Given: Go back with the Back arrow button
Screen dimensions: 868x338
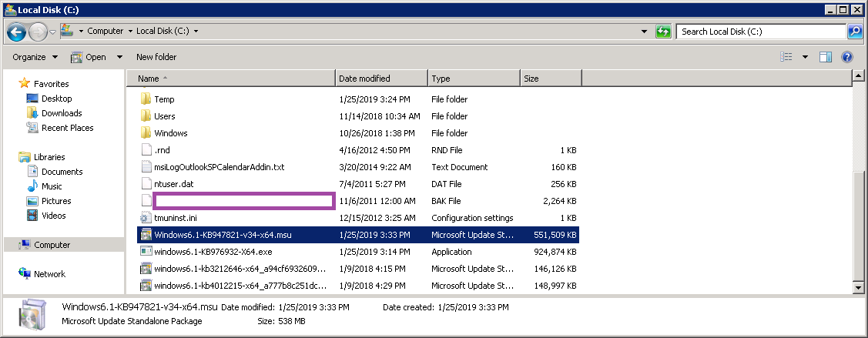Looking at the screenshot, I should tap(17, 32).
